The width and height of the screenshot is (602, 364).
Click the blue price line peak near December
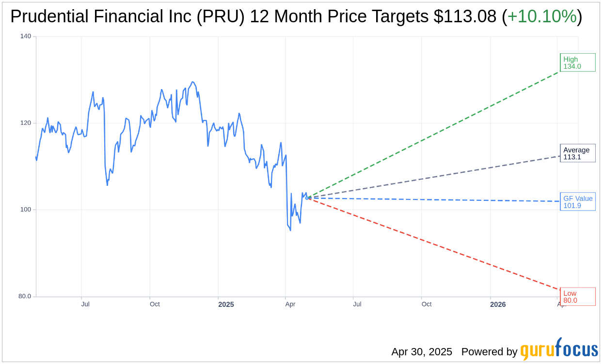[192, 82]
